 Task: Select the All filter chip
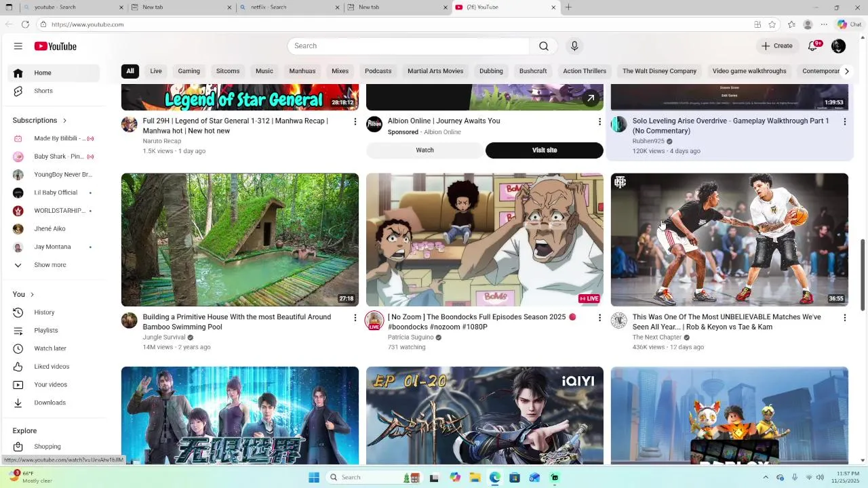click(x=130, y=71)
